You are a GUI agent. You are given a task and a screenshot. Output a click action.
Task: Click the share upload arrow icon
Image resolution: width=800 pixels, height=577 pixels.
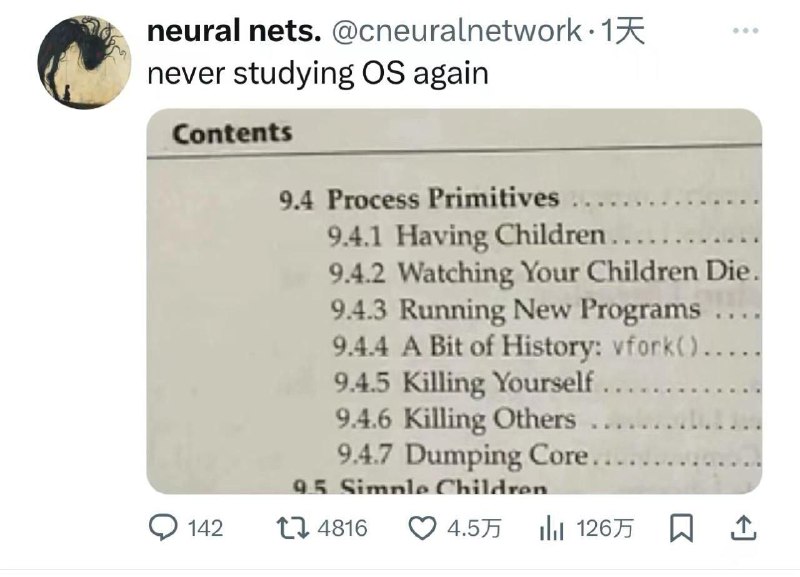744,528
